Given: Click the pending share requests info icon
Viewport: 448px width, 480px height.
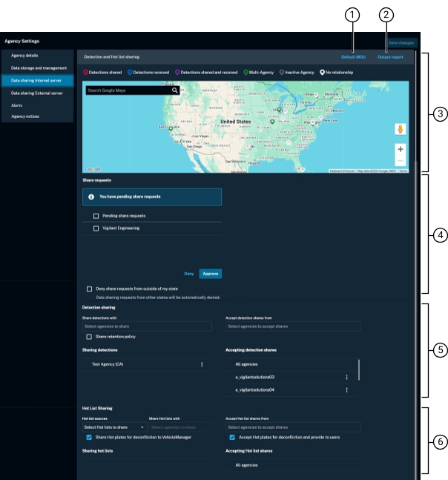Looking at the screenshot, I should (x=91, y=197).
